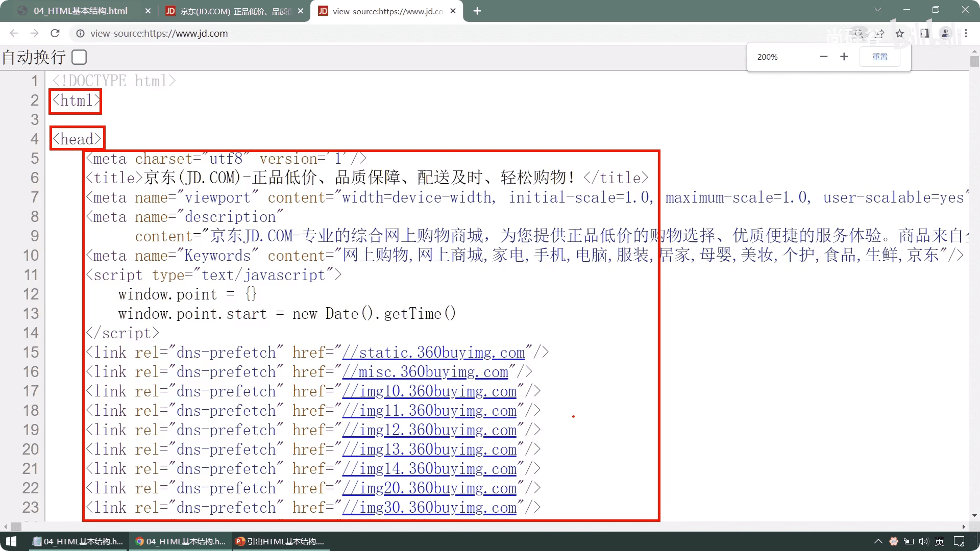Click the 重置 zoom reset button

[879, 57]
